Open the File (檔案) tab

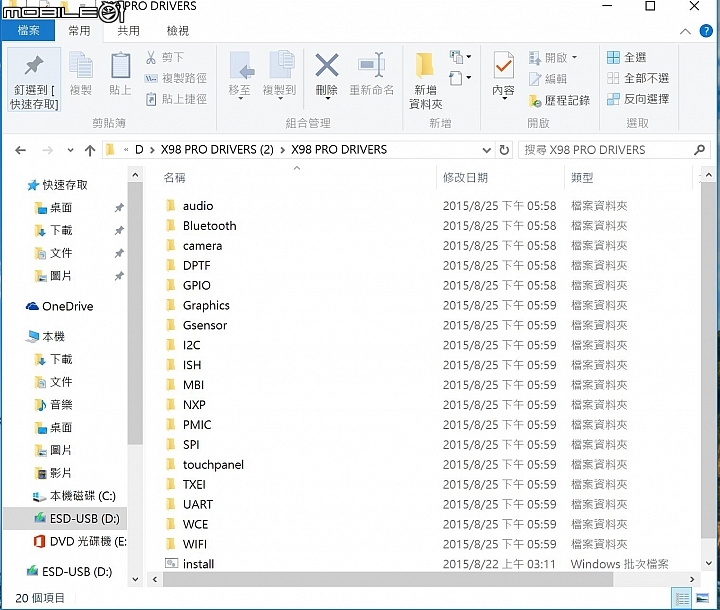(28, 30)
